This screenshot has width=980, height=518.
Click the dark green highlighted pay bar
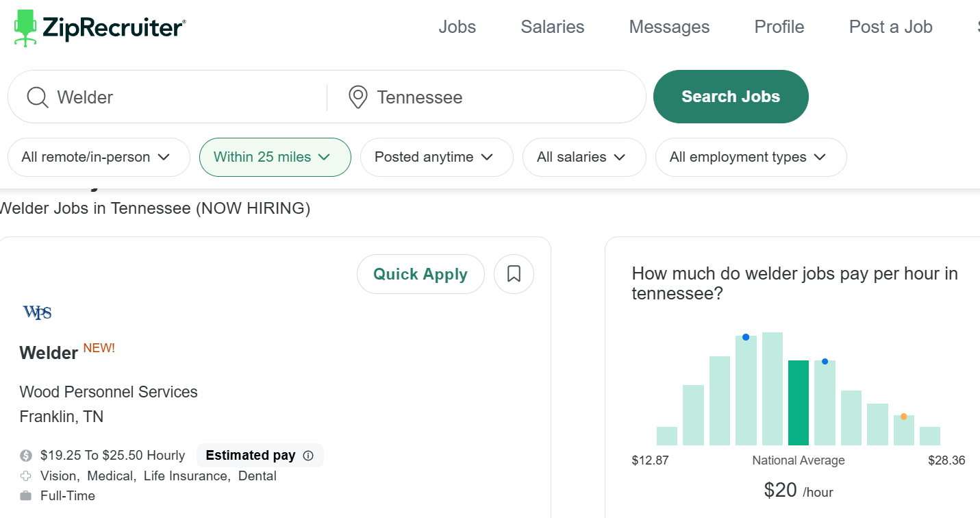799,403
